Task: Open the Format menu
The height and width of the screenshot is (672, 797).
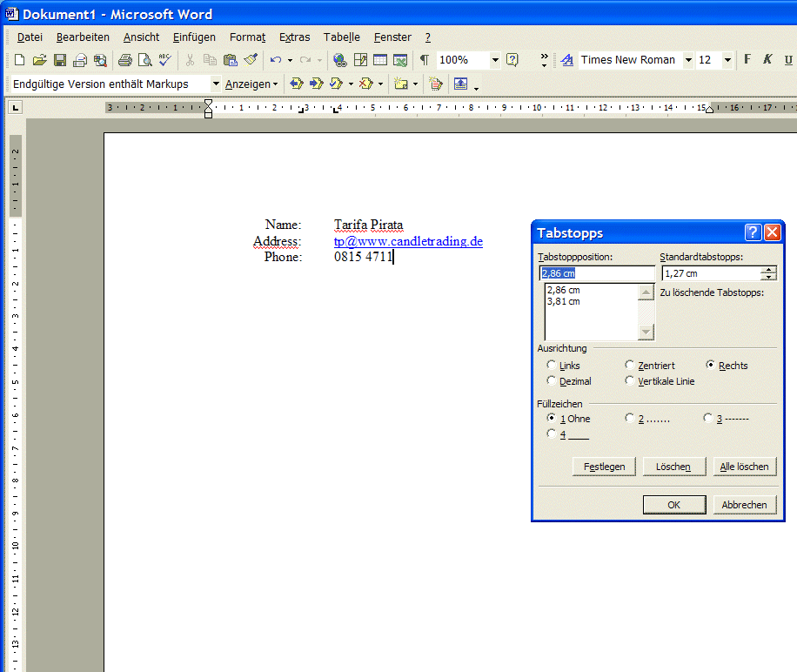Action: tap(247, 37)
